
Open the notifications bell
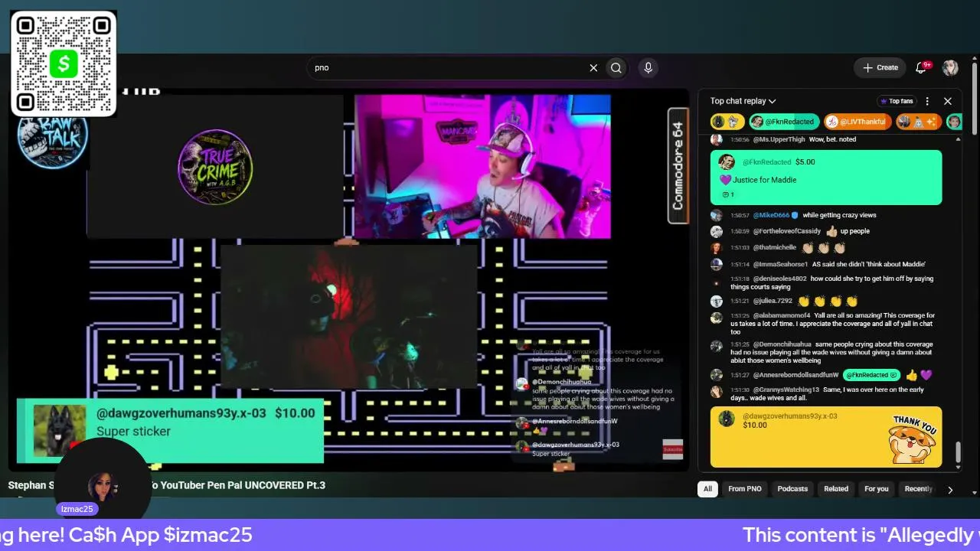tap(921, 67)
